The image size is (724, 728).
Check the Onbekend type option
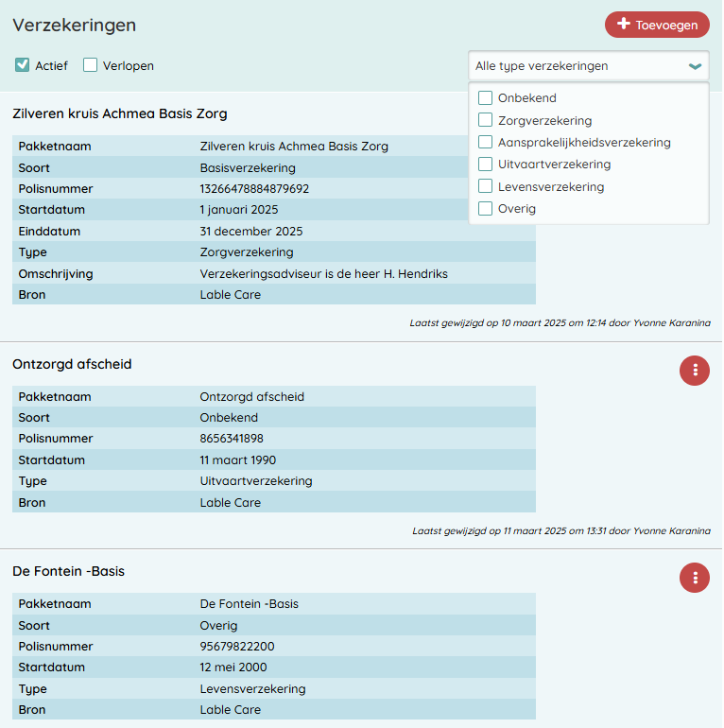click(486, 98)
